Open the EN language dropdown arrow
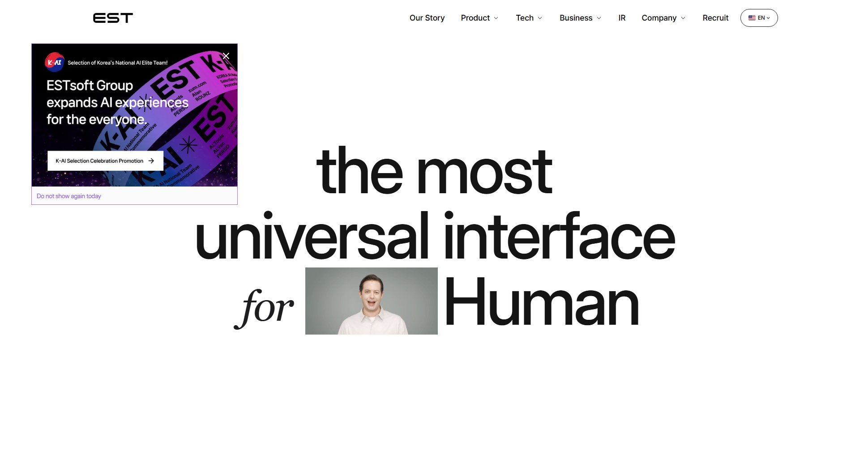868x471 pixels. 769,18
